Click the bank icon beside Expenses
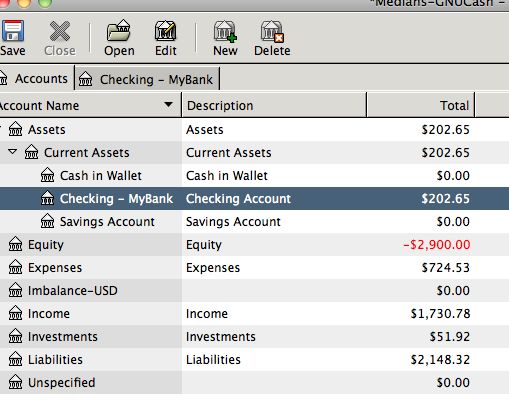Image resolution: width=509 pixels, height=415 pixels. [15, 267]
